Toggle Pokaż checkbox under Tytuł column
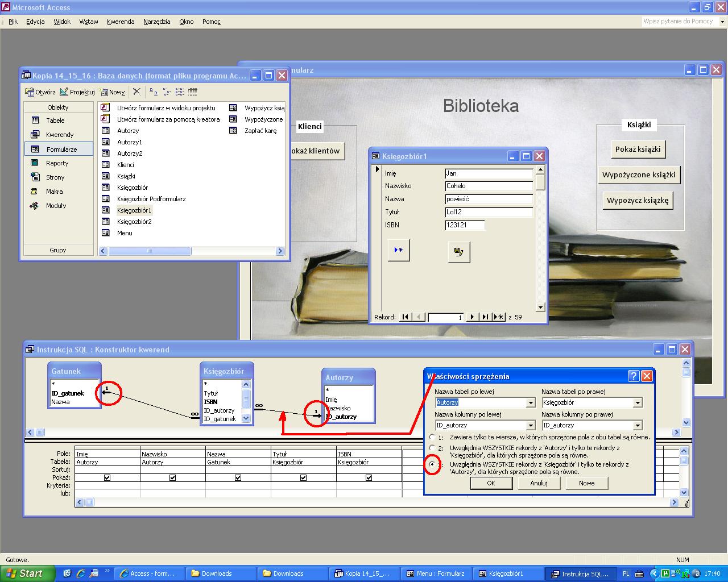 coord(303,478)
